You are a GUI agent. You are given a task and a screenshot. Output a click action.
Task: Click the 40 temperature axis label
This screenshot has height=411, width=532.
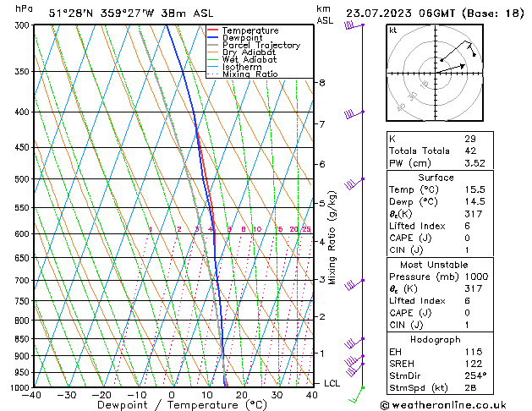pyautogui.click(x=311, y=395)
